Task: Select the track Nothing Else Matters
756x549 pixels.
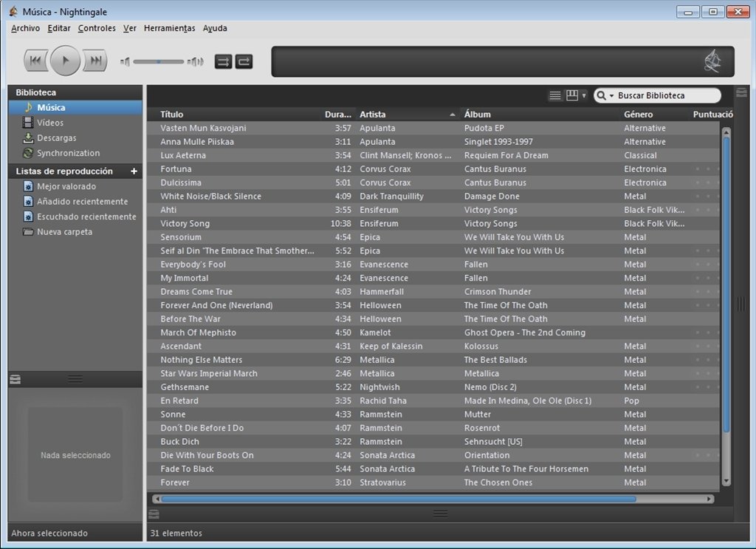Action: pos(434,360)
